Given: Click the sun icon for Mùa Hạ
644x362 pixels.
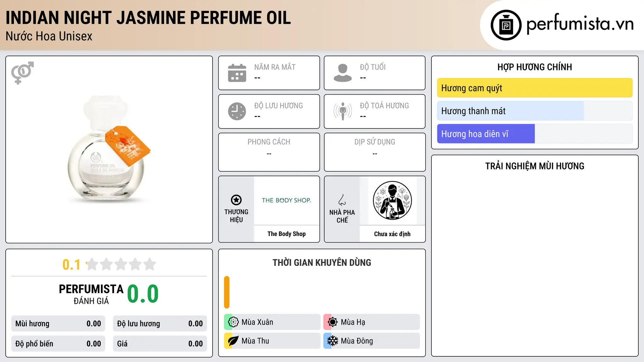Looking at the screenshot, I should [332, 322].
